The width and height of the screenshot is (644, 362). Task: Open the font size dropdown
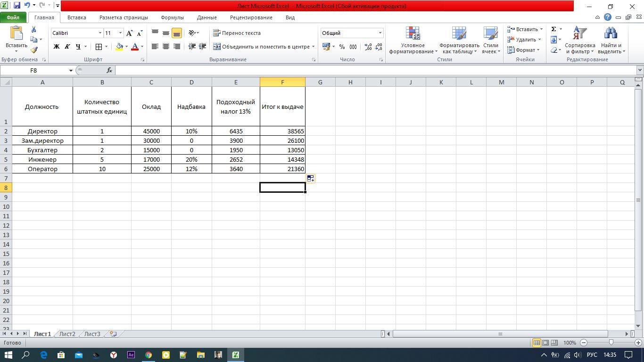(x=120, y=33)
